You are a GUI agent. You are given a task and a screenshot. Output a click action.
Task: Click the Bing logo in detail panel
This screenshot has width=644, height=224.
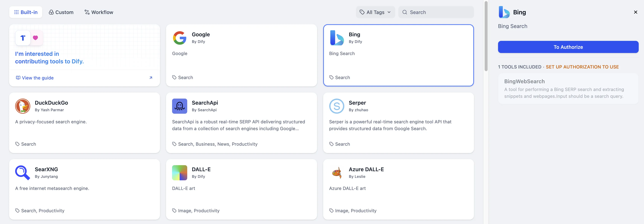click(504, 12)
